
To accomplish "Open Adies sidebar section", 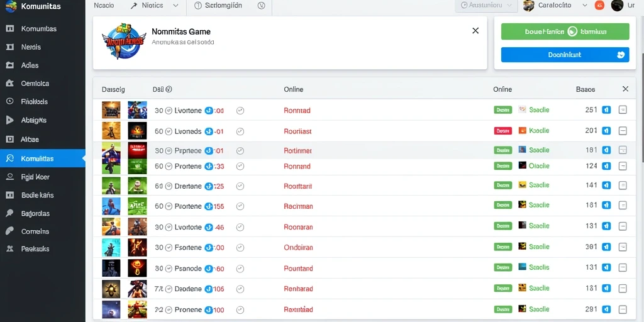I will [30, 65].
